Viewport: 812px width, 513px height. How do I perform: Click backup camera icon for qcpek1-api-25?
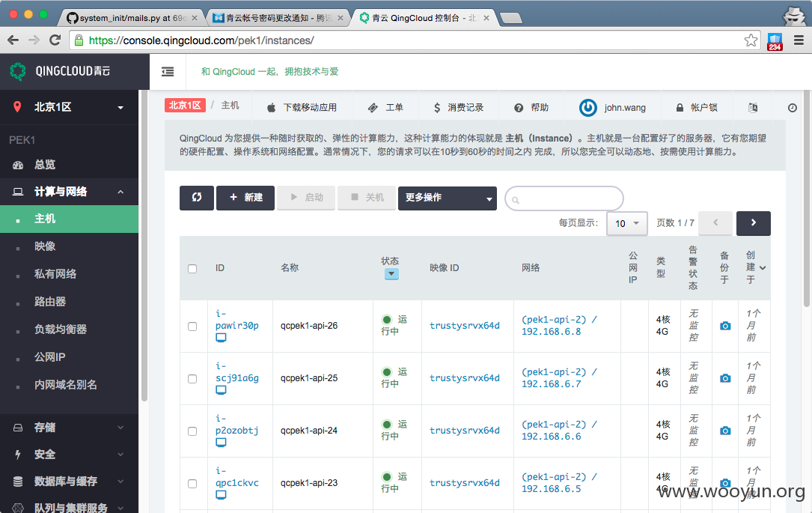[x=725, y=378]
